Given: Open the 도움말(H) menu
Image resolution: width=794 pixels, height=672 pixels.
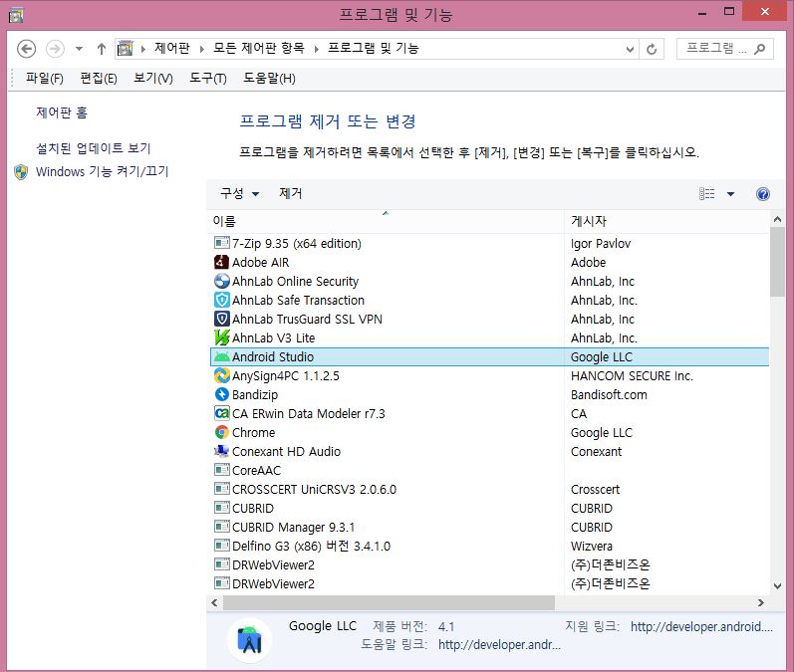Looking at the screenshot, I should coord(269,79).
